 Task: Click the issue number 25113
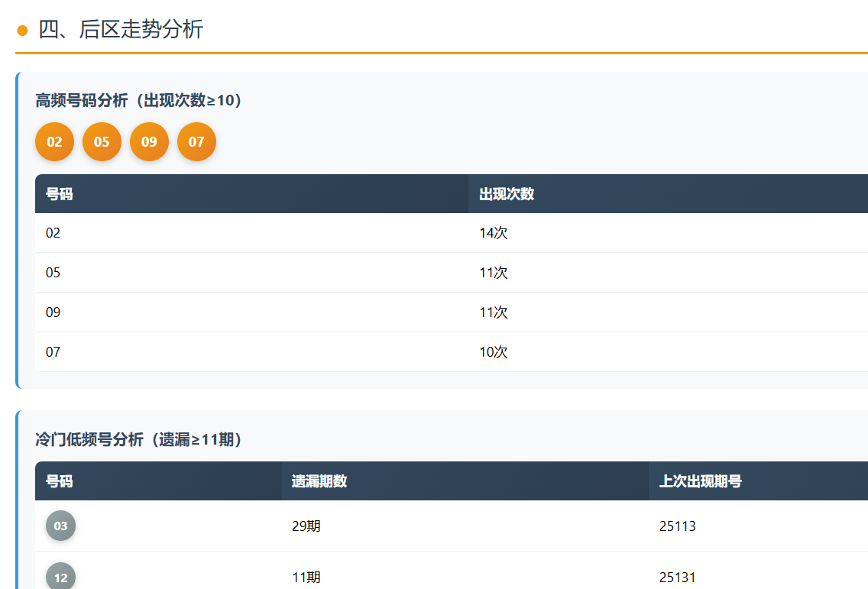tap(678, 526)
